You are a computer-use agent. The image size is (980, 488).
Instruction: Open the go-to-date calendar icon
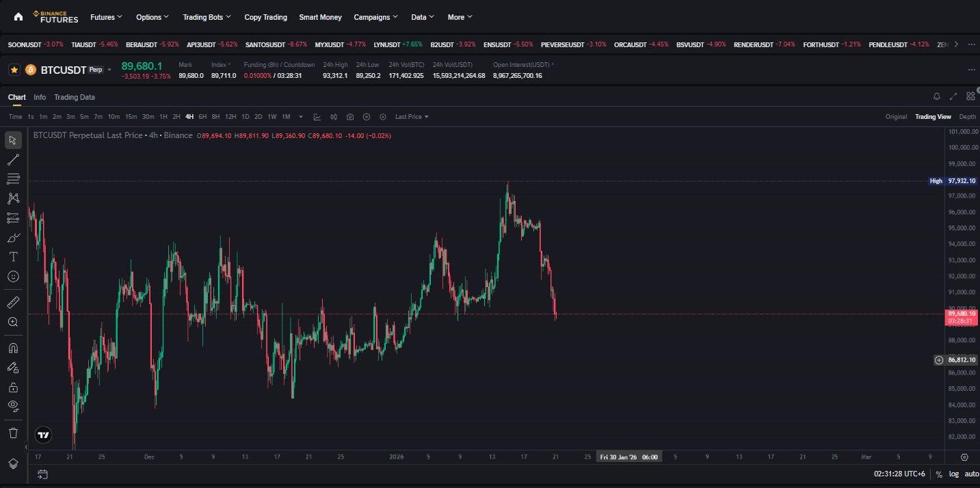click(42, 474)
